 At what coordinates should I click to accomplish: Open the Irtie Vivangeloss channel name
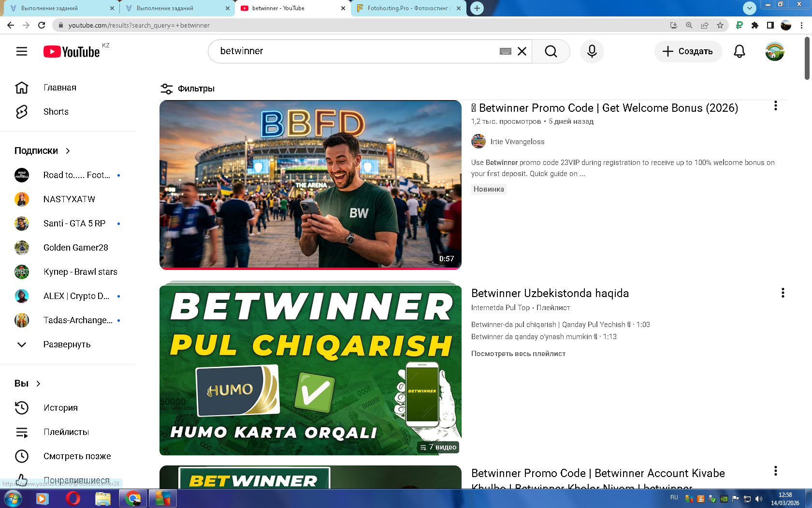pyautogui.click(x=517, y=142)
